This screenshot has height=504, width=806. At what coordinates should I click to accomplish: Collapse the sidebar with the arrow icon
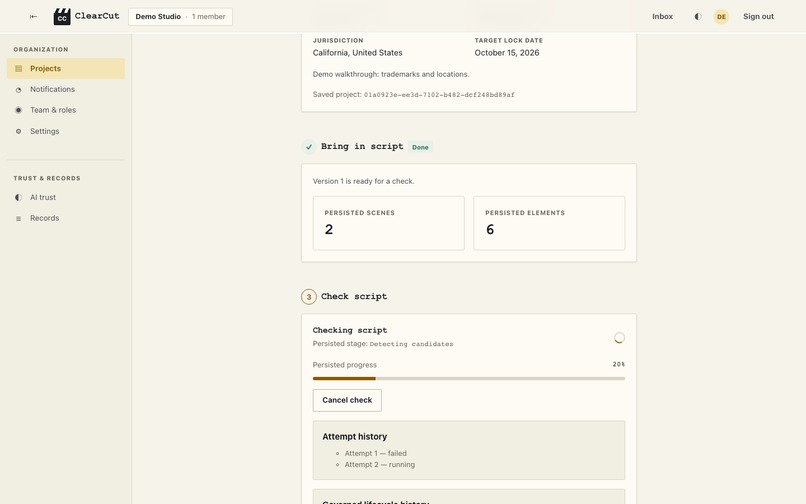coord(33,16)
